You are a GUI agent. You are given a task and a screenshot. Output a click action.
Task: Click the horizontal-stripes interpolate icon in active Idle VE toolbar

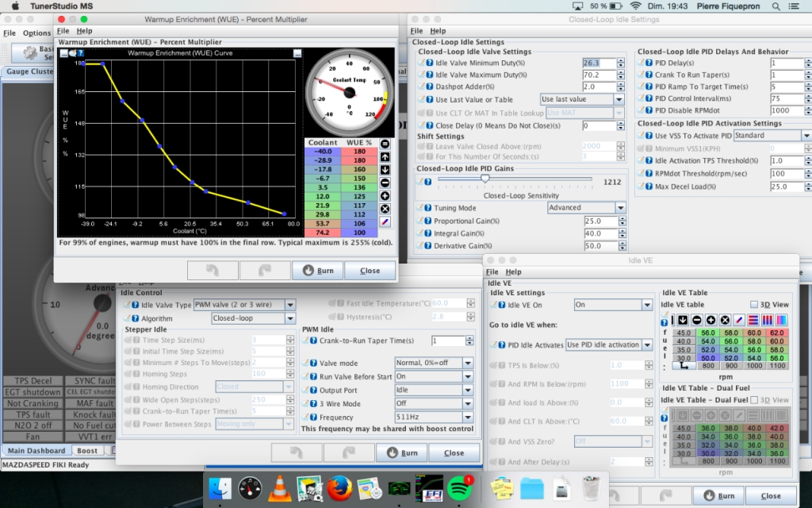point(753,320)
